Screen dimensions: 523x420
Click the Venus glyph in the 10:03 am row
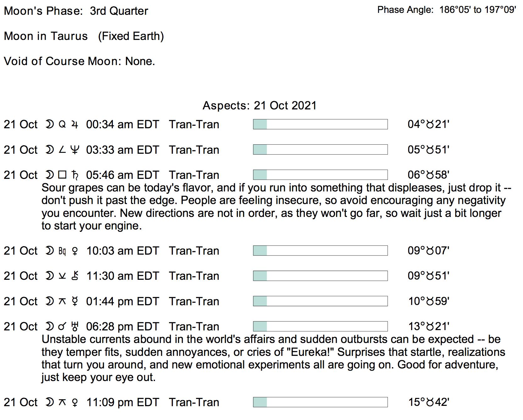[75, 251]
